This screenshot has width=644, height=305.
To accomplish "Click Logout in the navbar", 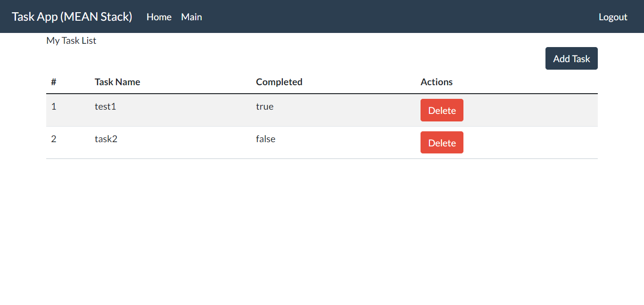I will click(x=613, y=17).
